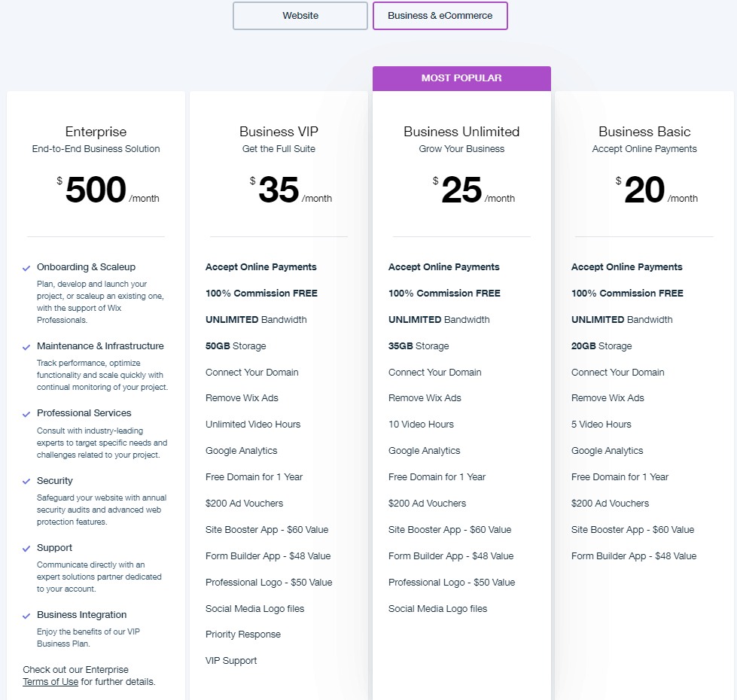The image size is (737, 700).
Task: Click Business Basic 'Site Booster App - $60 Value'
Action: [x=632, y=529]
